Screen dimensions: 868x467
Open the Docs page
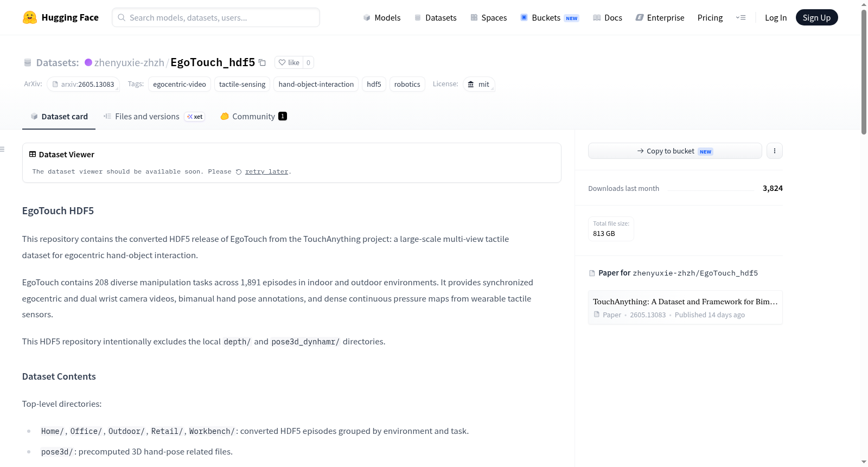click(607, 17)
